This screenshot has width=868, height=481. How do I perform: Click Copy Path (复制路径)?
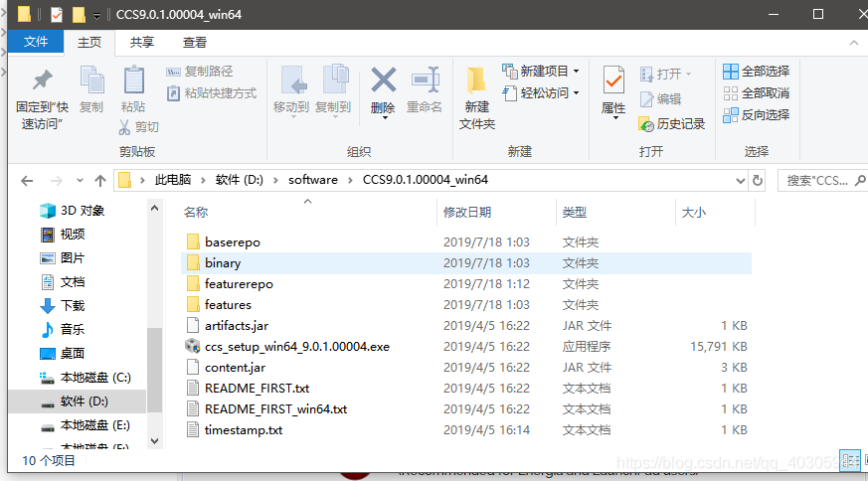(200, 72)
